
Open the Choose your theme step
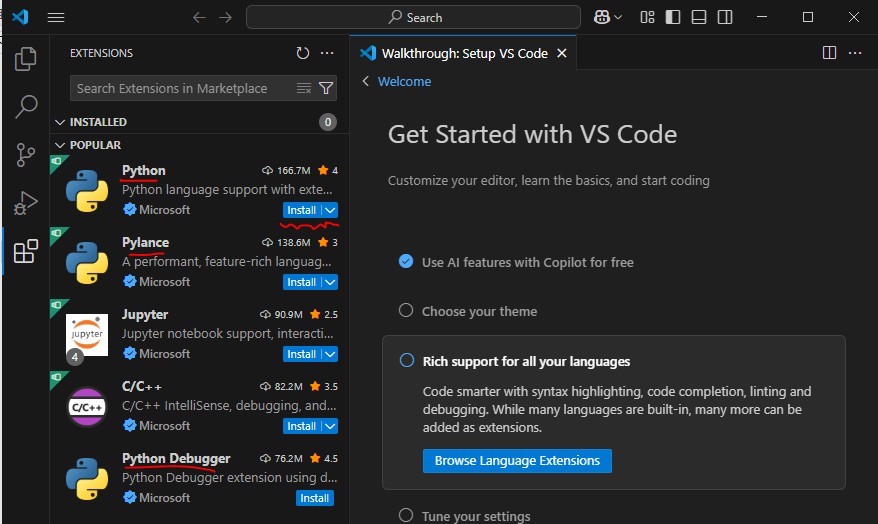click(x=479, y=311)
